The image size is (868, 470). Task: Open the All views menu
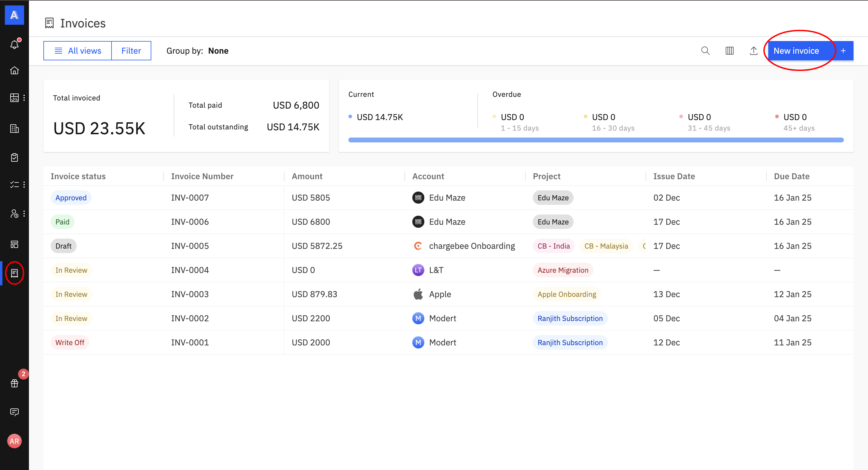78,51
